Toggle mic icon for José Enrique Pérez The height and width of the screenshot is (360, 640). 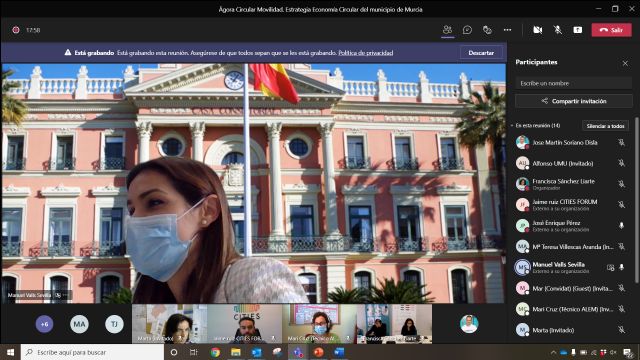pos(621,225)
